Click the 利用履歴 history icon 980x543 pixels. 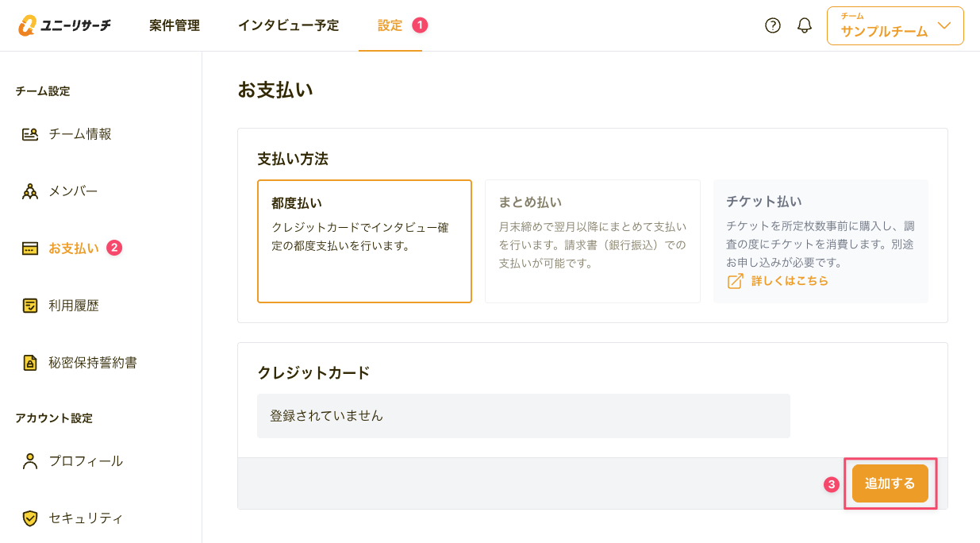coord(30,306)
